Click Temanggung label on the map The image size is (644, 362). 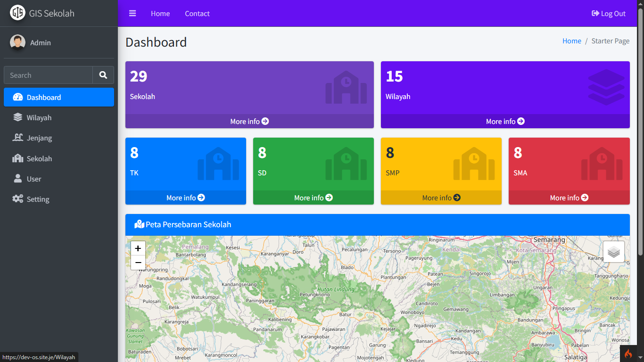[x=464, y=352]
